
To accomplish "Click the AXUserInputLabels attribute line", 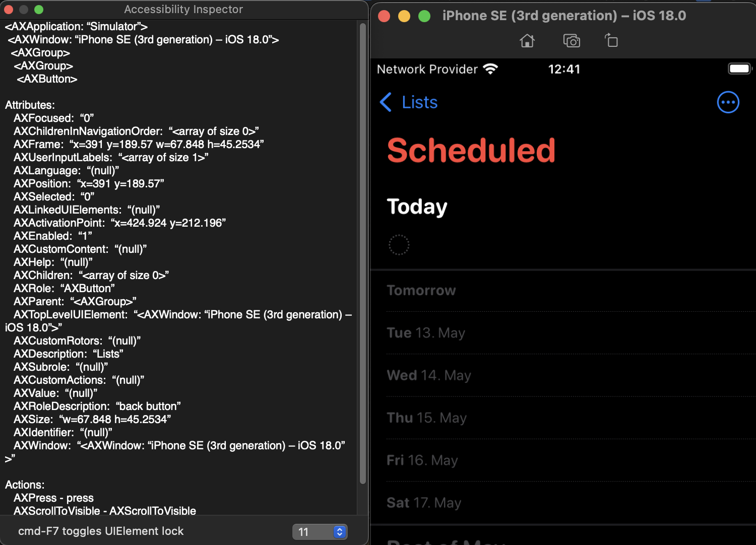I will [x=111, y=157].
